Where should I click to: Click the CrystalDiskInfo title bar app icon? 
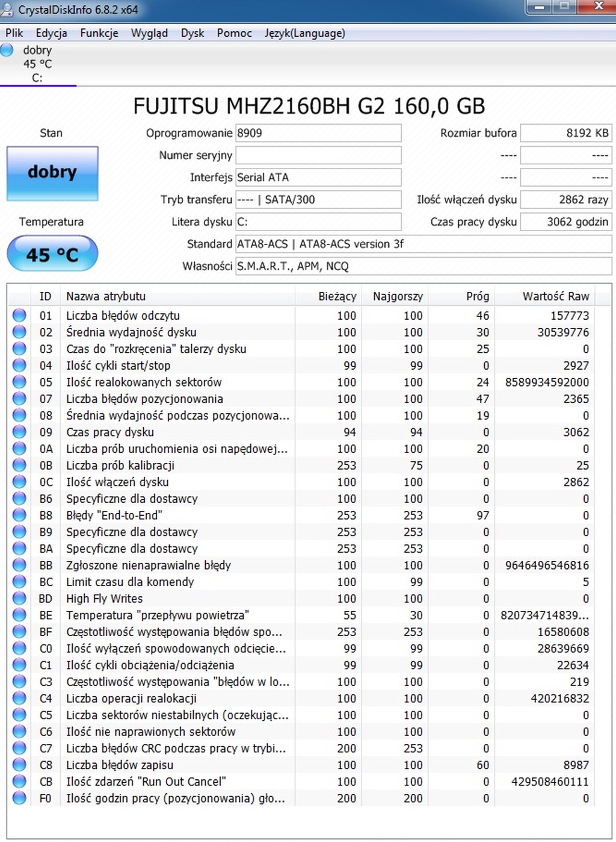[7, 10]
